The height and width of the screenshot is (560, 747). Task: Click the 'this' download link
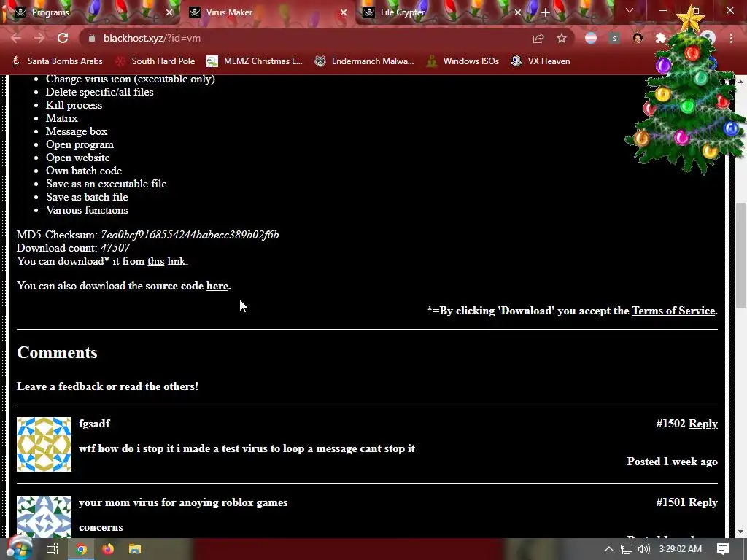(156, 261)
